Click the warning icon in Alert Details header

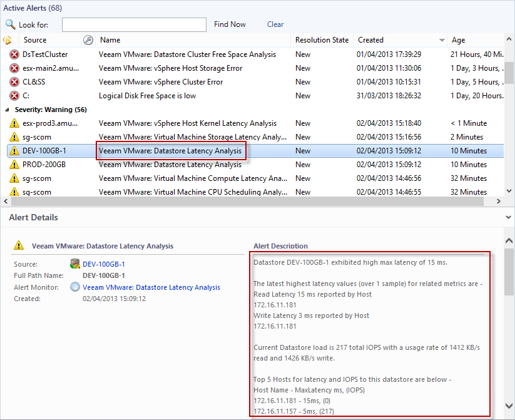[x=19, y=245]
